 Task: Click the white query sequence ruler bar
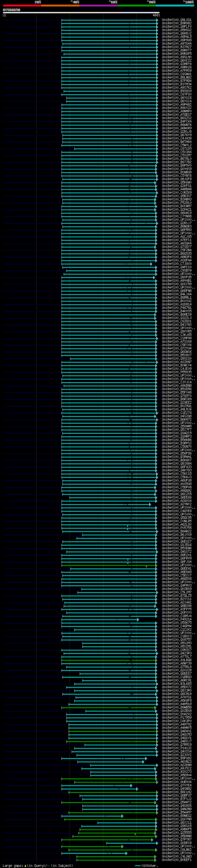[x=81, y=12]
